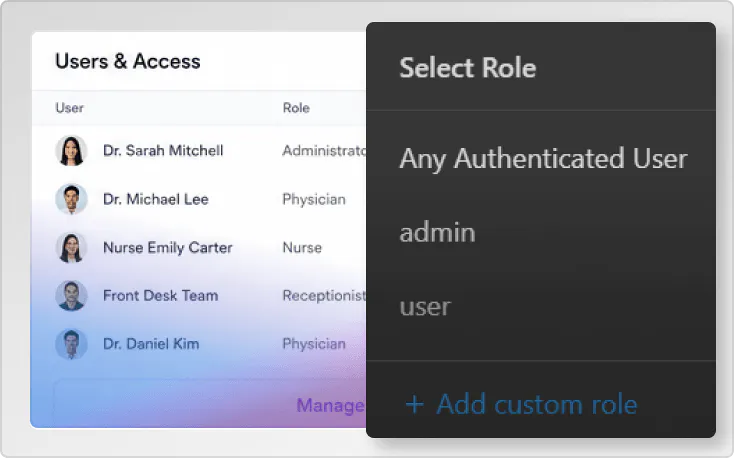Click the plus icon beside Add custom role

point(415,405)
